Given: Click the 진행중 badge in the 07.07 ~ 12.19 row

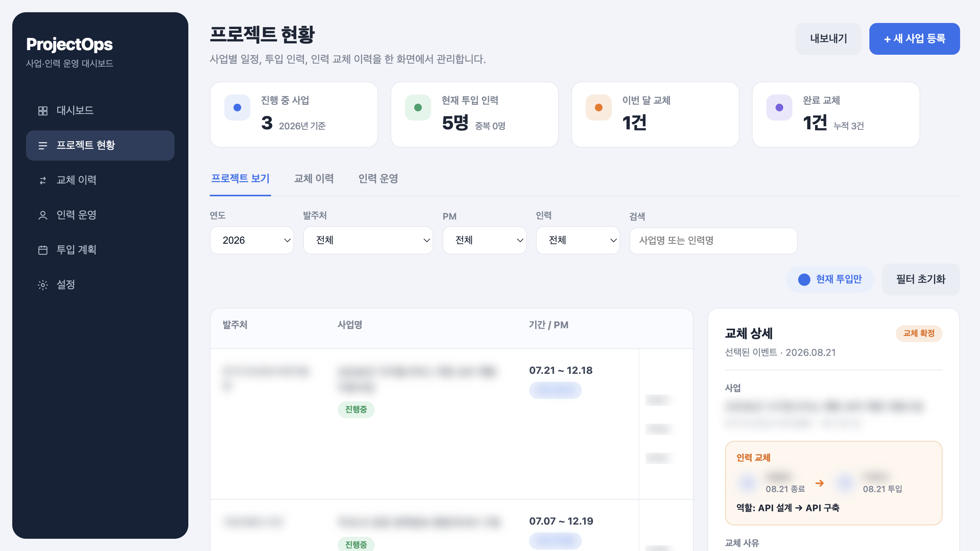Looking at the screenshot, I should 356,544.
